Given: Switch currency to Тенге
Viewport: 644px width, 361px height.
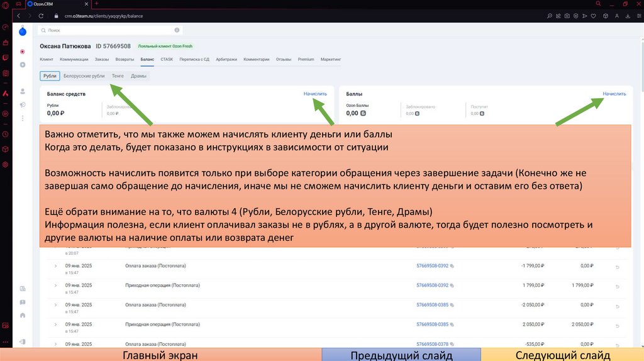Looking at the screenshot, I should click(118, 76).
